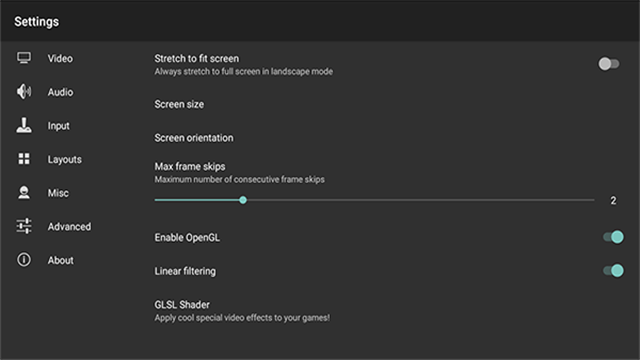Click the Settings title header
The image size is (640, 360).
(36, 22)
